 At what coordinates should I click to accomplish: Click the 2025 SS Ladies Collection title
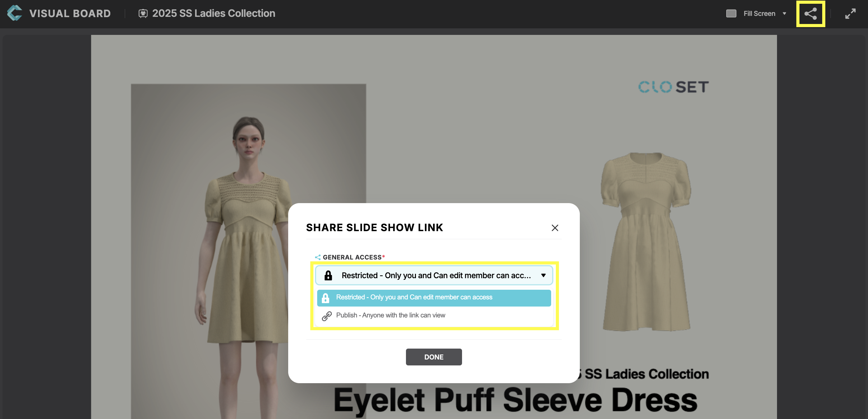[214, 13]
